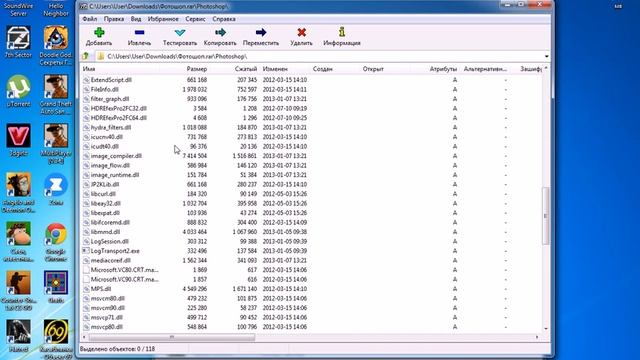This screenshot has width=640, height=360.
Task: Click the Тестировать (Test) toolbar icon
Action: [180, 33]
